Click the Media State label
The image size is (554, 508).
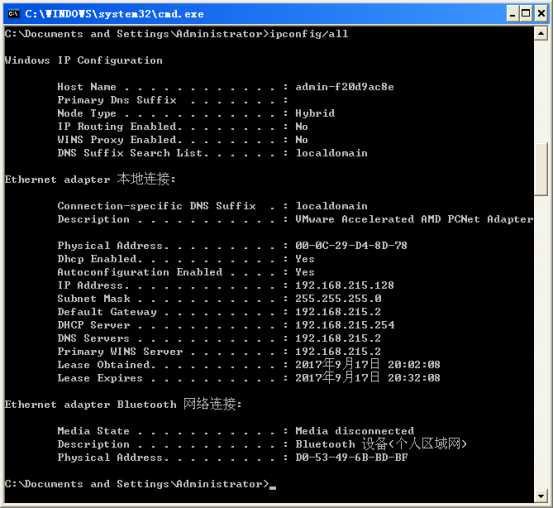point(94,431)
